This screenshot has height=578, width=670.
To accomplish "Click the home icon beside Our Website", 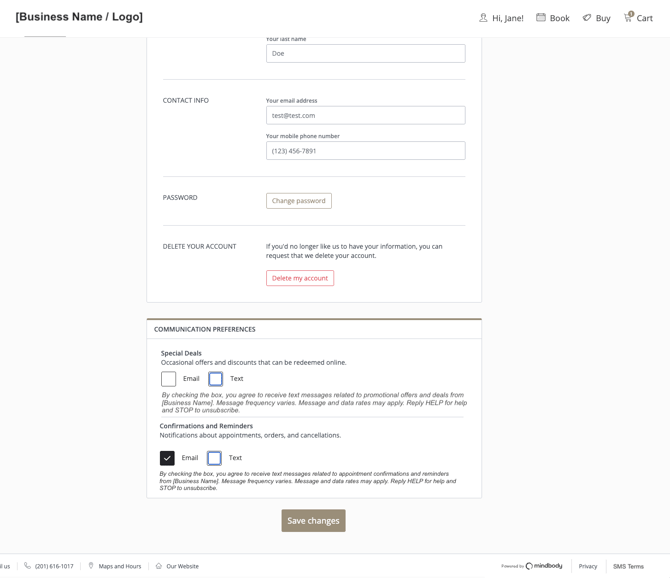I will pyautogui.click(x=159, y=566).
